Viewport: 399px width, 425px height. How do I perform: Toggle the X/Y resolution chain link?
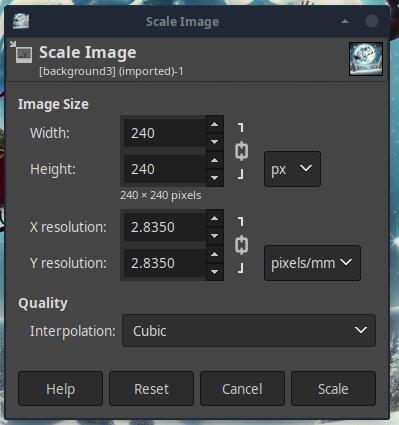[x=241, y=245]
